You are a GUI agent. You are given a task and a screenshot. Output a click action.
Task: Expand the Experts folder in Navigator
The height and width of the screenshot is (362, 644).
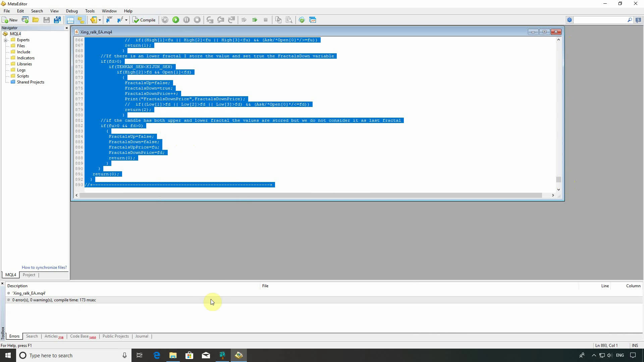point(6,40)
